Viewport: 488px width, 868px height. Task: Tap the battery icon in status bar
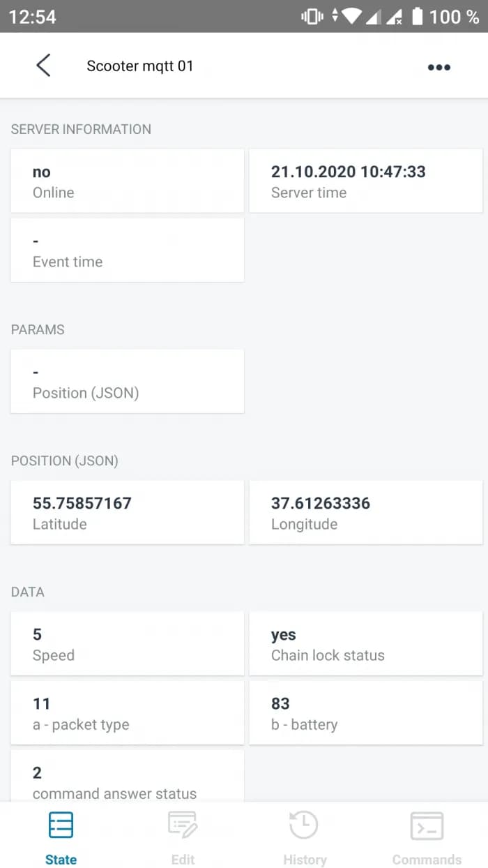pos(417,16)
